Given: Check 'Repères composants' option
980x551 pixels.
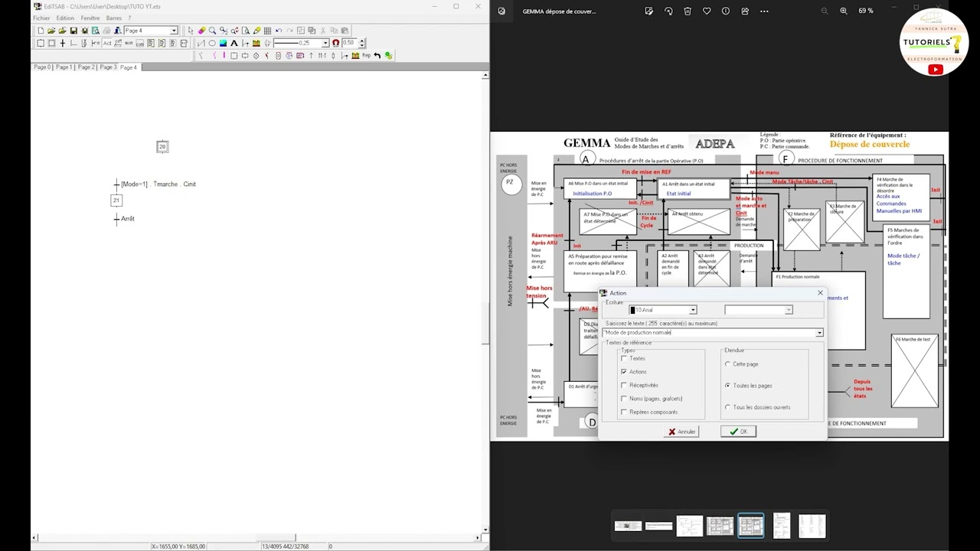Looking at the screenshot, I should [624, 412].
